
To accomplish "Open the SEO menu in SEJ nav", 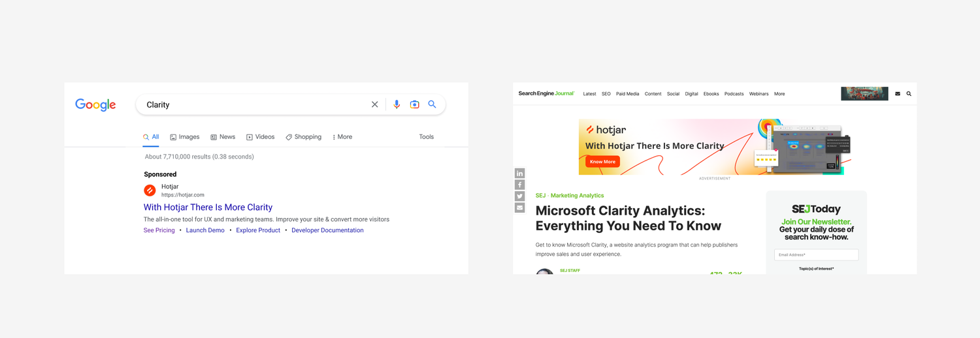I will click(606, 94).
